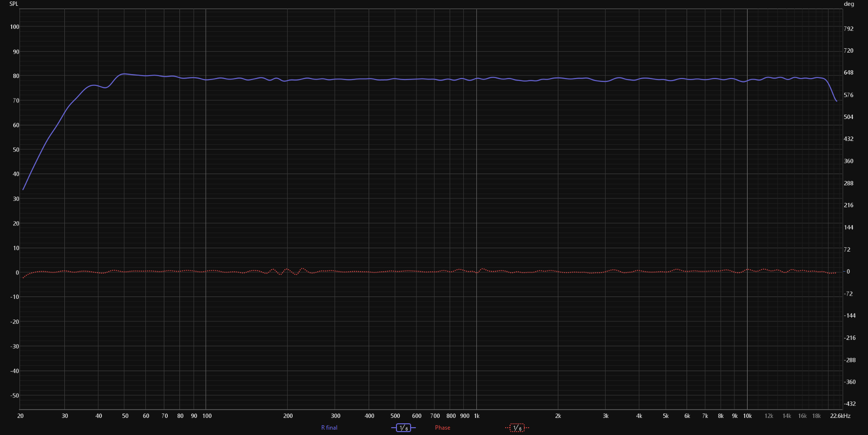The width and height of the screenshot is (868, 435).
Task: Click the "2k" frequency axis label
Action: pyautogui.click(x=558, y=416)
